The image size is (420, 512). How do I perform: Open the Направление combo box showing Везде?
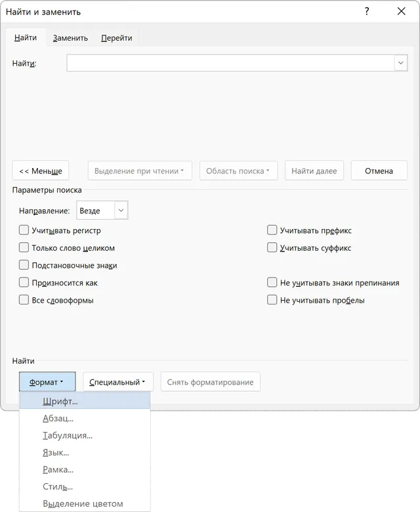pos(102,210)
